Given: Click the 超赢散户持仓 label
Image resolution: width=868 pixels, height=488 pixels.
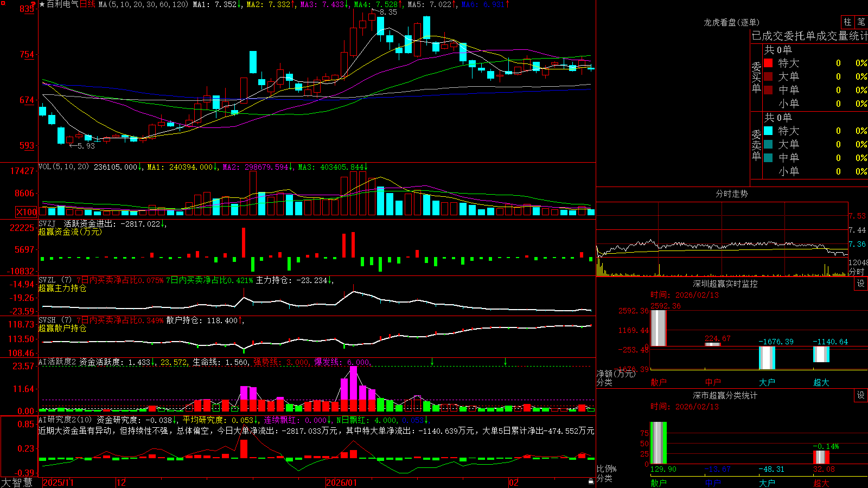Looking at the screenshot, I should point(62,328).
